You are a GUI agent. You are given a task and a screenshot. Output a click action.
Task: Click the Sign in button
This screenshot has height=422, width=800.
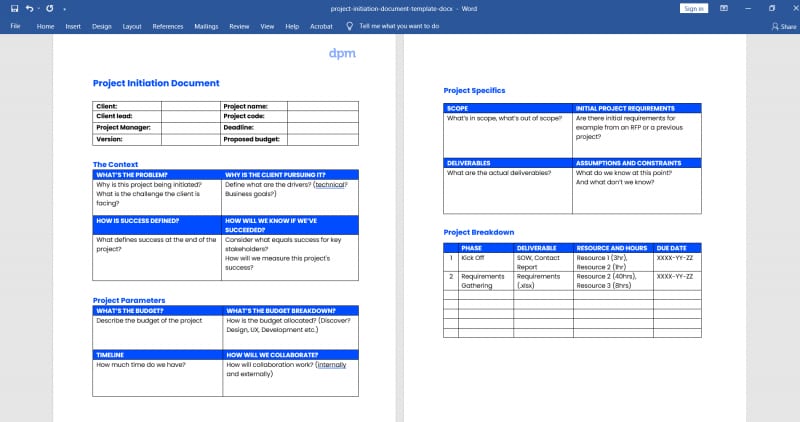(x=693, y=8)
